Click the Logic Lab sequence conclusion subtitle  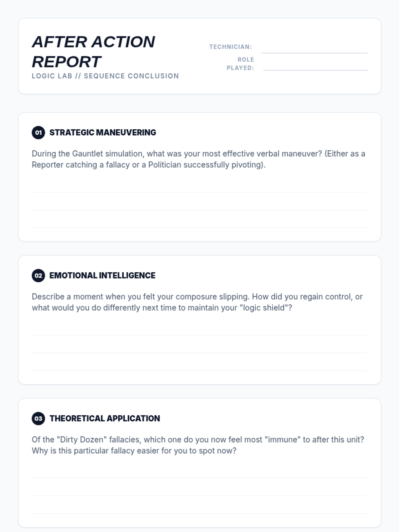click(x=105, y=76)
